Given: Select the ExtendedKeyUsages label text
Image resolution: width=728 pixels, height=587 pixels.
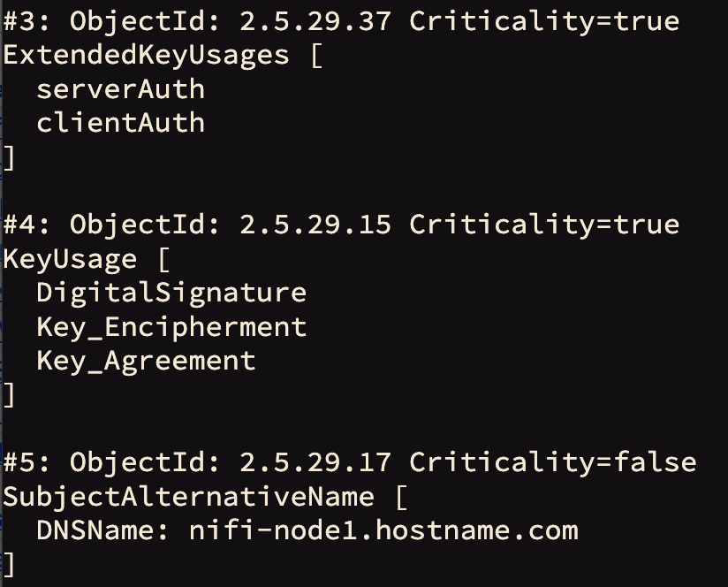Looking at the screenshot, I should point(146,55).
